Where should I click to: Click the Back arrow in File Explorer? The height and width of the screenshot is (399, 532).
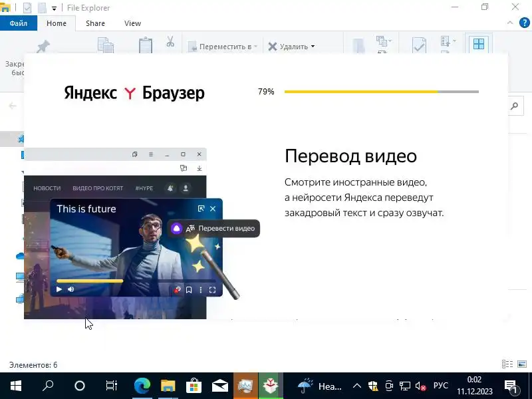pos(13,106)
